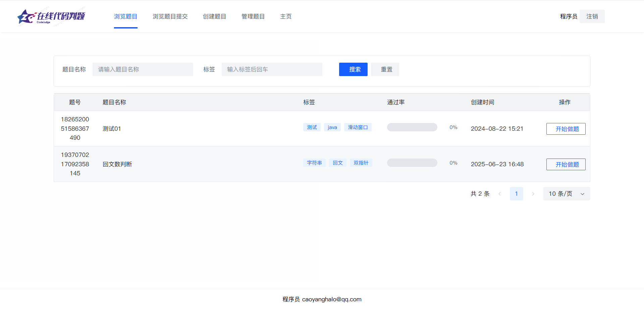Click creation time 2025-06-23 16:48
The height and width of the screenshot is (309, 644).
497,164
